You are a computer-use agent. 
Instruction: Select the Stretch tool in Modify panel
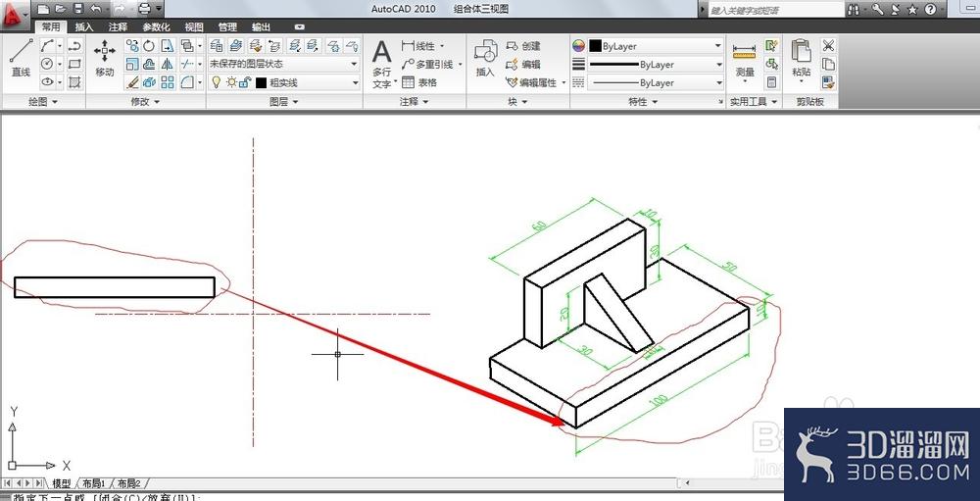168,46
